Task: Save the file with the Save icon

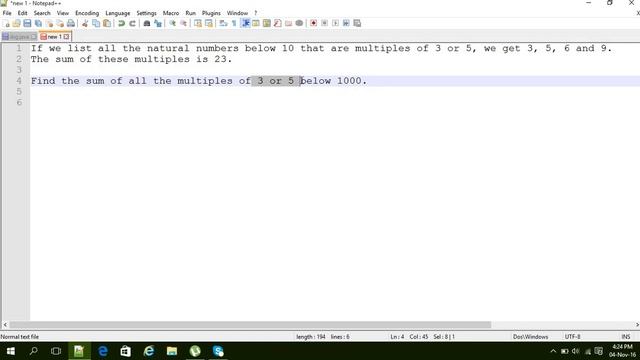Action: (x=27, y=23)
